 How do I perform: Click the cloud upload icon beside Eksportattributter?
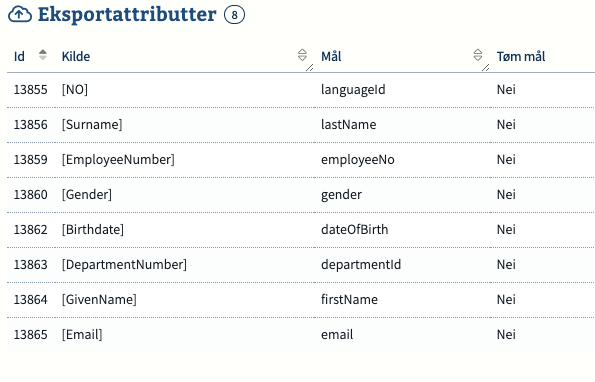pos(20,14)
